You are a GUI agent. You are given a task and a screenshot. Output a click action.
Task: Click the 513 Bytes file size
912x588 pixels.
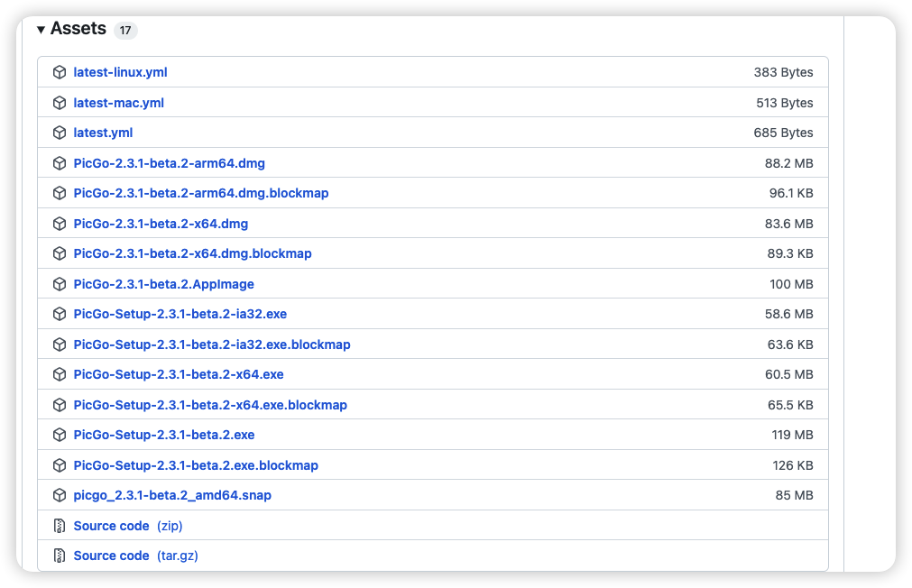click(x=785, y=103)
